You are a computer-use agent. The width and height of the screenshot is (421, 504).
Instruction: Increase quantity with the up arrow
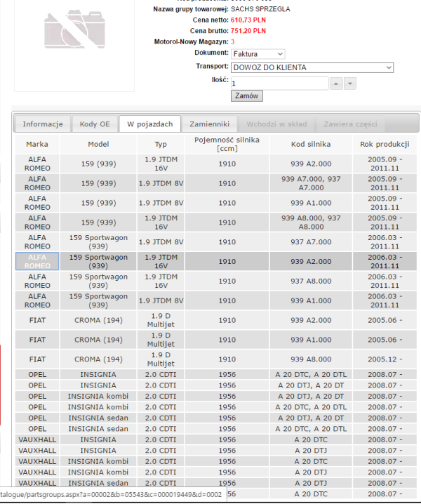[x=336, y=84]
